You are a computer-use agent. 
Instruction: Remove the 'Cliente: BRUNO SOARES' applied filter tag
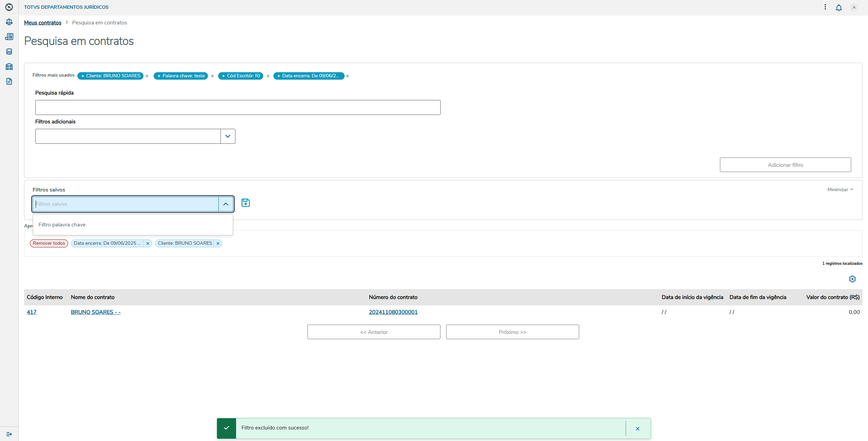click(218, 243)
